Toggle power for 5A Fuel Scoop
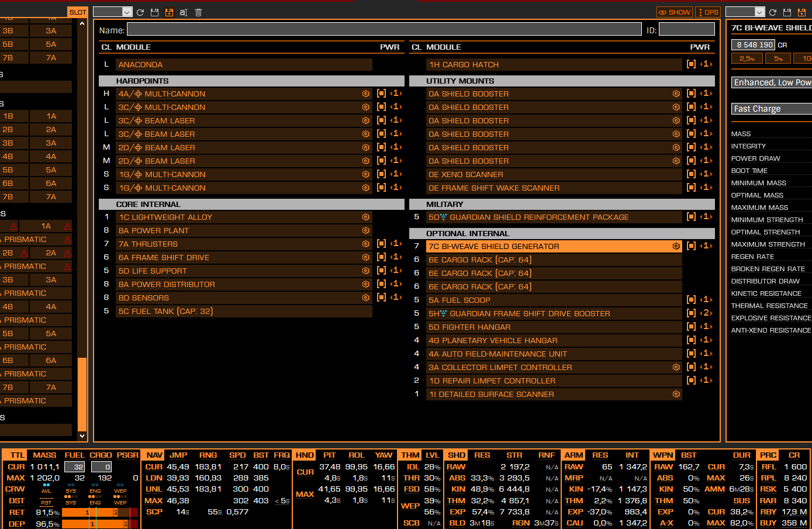Viewport: 812px width, 529px height. 691,300
